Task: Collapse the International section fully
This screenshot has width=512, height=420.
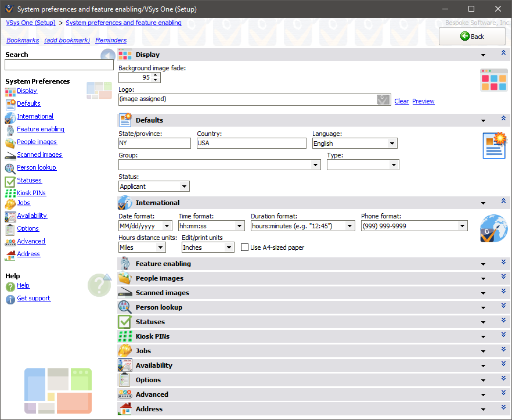Action: [503, 200]
